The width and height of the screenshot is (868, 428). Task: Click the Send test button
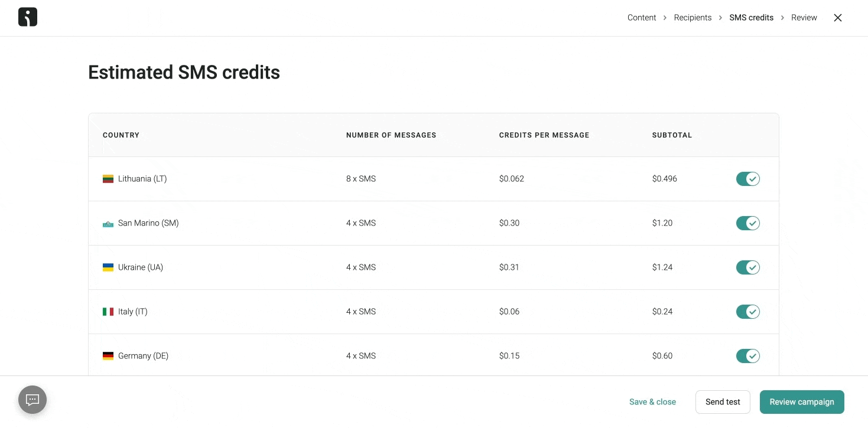pos(723,401)
